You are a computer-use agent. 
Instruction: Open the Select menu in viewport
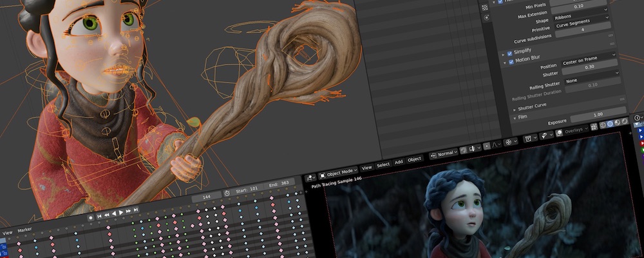click(x=383, y=164)
